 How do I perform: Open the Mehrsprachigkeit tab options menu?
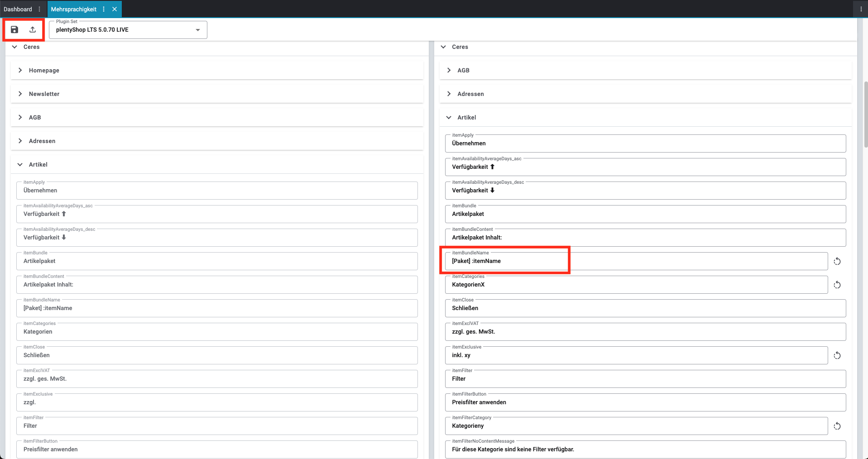104,9
